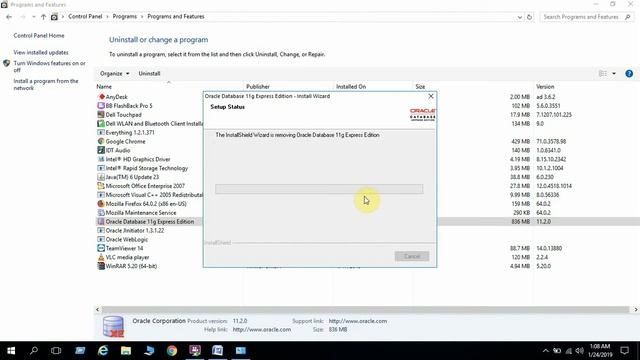Screen dimensions: 640x360
Task: Select Dell WLAN and Bluetooth Client row
Action: (149, 124)
